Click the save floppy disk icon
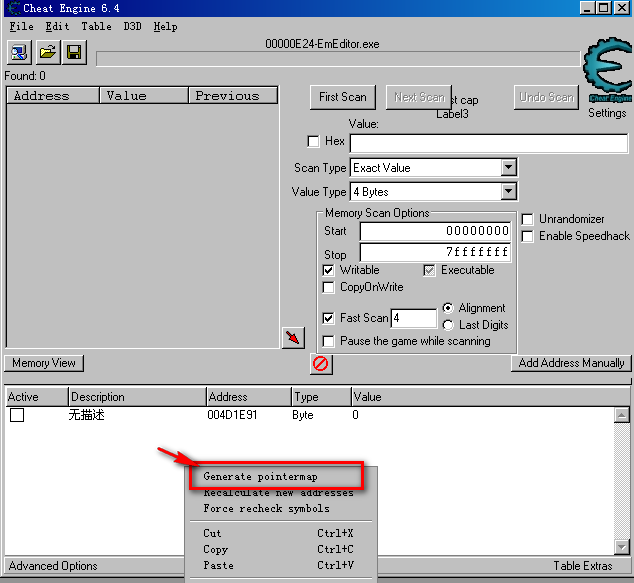634x583 pixels. click(x=74, y=53)
